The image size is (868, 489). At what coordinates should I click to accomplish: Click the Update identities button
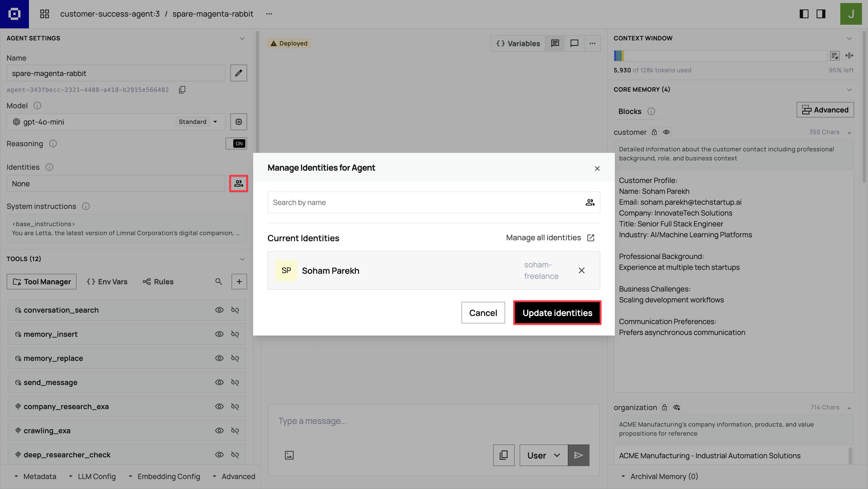pyautogui.click(x=557, y=313)
